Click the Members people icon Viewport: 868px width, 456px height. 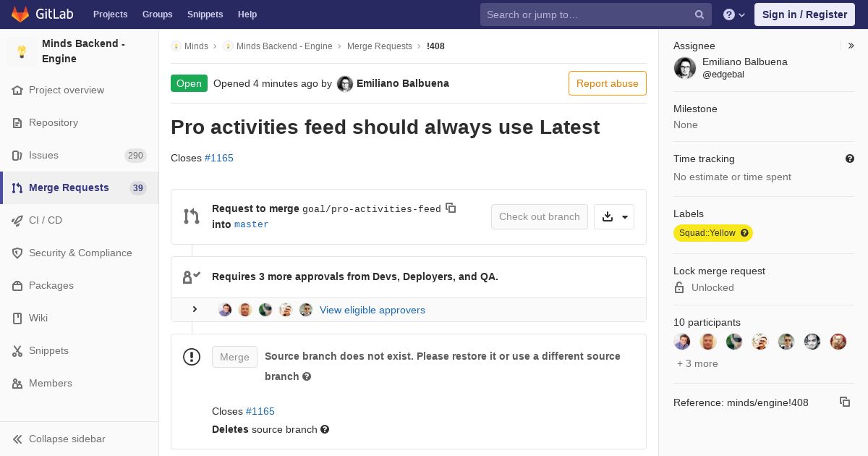17,384
